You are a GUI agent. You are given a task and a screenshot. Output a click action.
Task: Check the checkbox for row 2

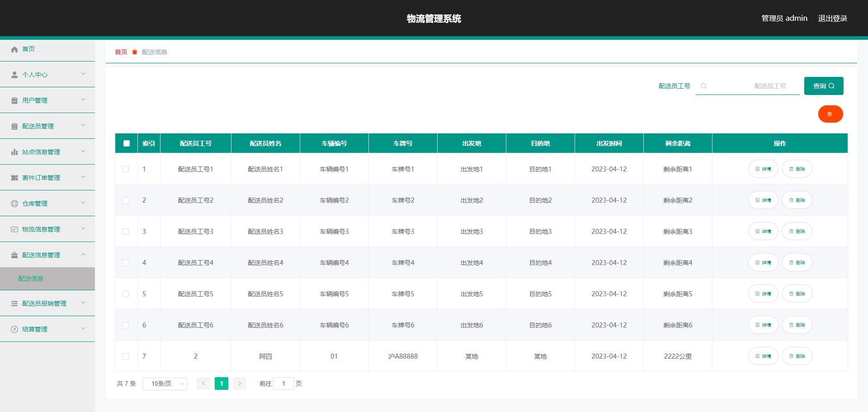pyautogui.click(x=126, y=200)
